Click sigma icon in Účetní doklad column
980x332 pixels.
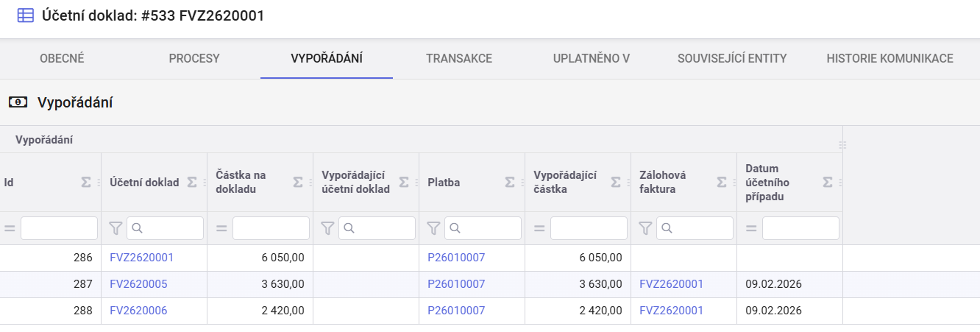tap(192, 183)
